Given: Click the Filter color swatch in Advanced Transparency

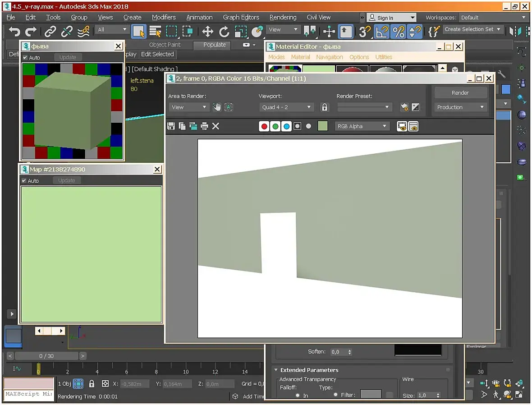Looking at the screenshot, I should pos(371,395).
